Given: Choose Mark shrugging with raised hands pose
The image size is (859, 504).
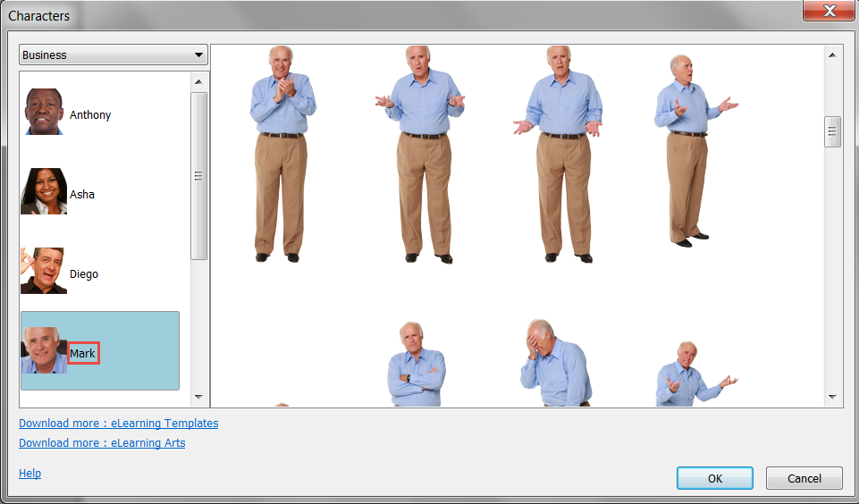Looking at the screenshot, I should pos(420,154).
